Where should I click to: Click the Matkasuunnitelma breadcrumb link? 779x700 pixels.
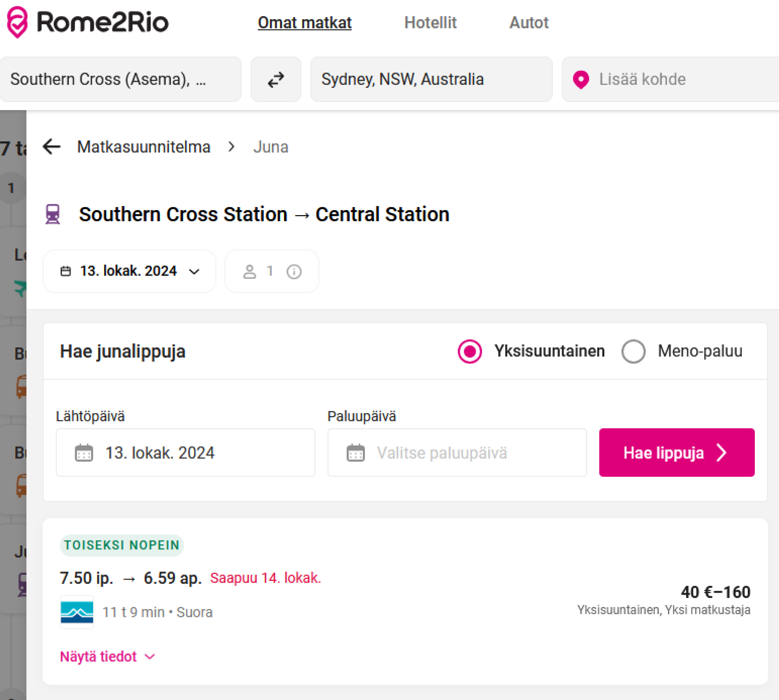pos(143,147)
